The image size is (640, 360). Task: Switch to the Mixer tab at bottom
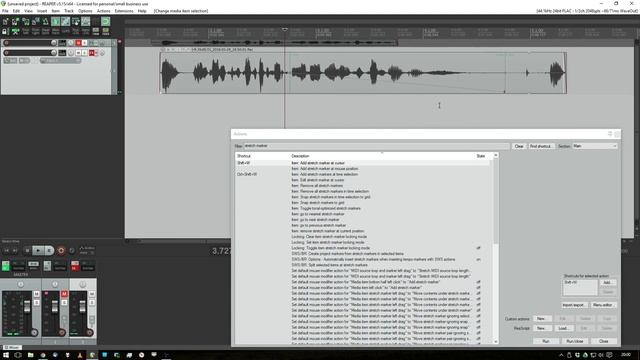tap(12, 347)
